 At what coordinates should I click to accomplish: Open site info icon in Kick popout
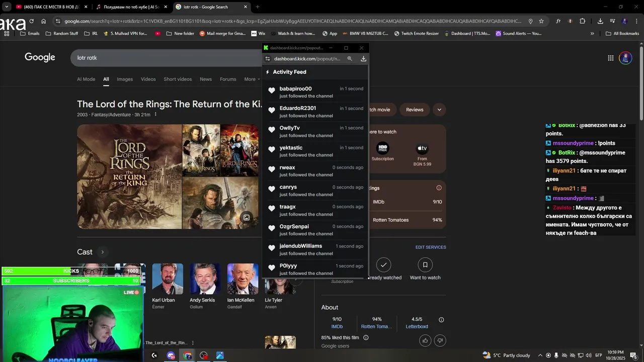click(268, 59)
